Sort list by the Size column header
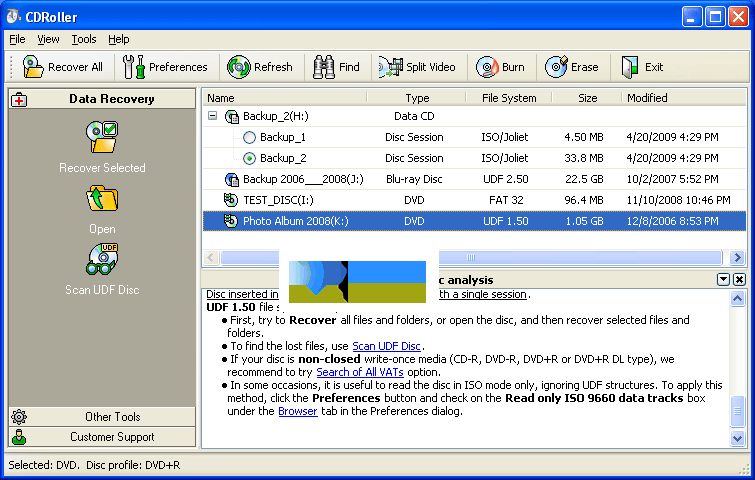The width and height of the screenshot is (755, 480). (587, 98)
